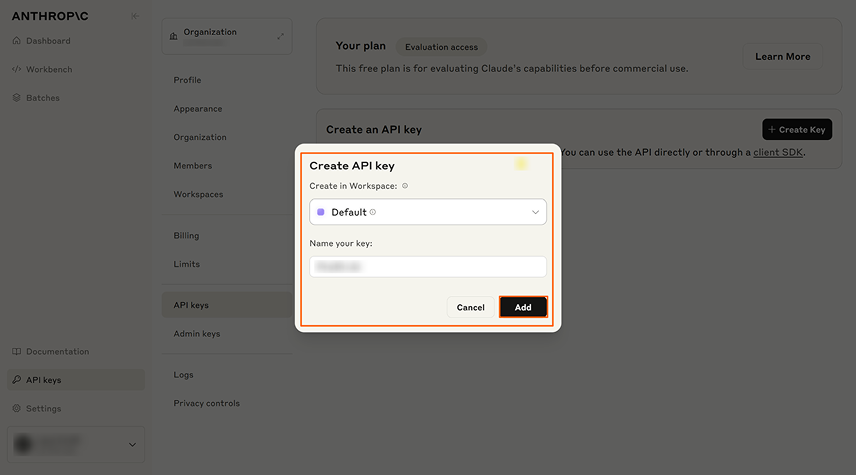
Task: Open Documentation in the sidebar
Action: click(x=57, y=352)
